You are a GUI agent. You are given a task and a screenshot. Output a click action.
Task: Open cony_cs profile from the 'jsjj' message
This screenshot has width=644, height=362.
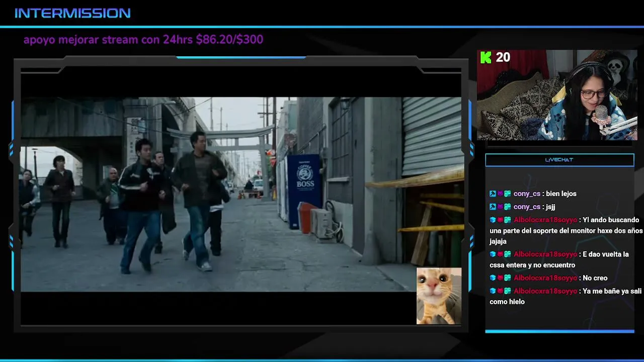click(527, 207)
